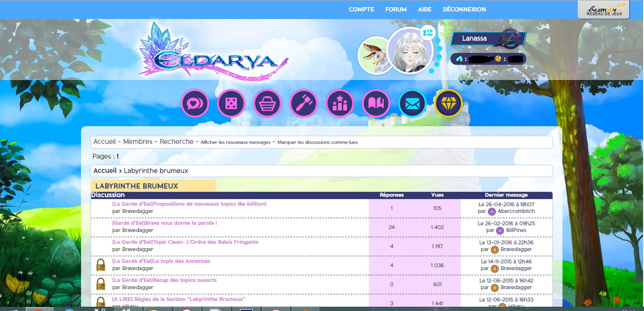Click Abercrombitch's purple avatar icon

[x=492, y=211]
